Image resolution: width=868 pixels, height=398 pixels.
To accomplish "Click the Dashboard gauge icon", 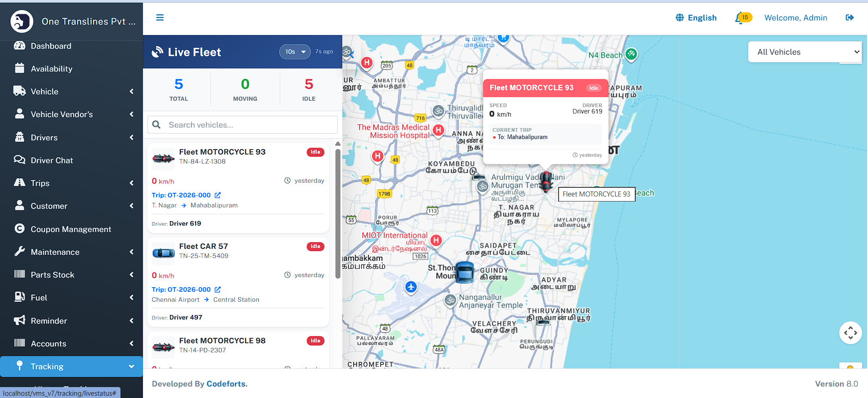I will (20, 46).
